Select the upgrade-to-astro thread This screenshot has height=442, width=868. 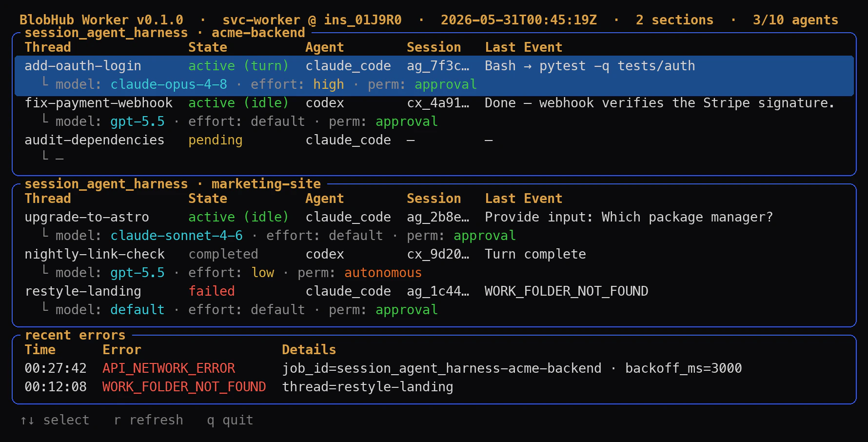click(x=87, y=217)
